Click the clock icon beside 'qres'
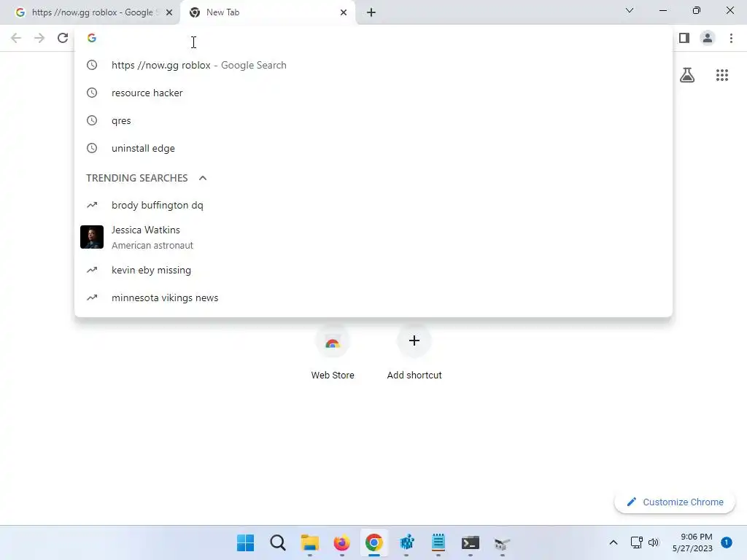The width and height of the screenshot is (747, 560). (92, 120)
